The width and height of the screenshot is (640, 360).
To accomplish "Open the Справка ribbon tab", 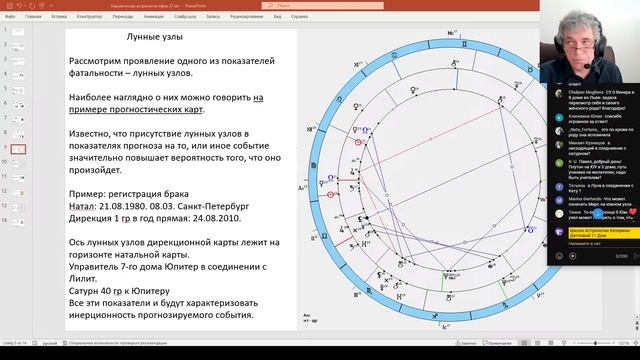I will (299, 17).
